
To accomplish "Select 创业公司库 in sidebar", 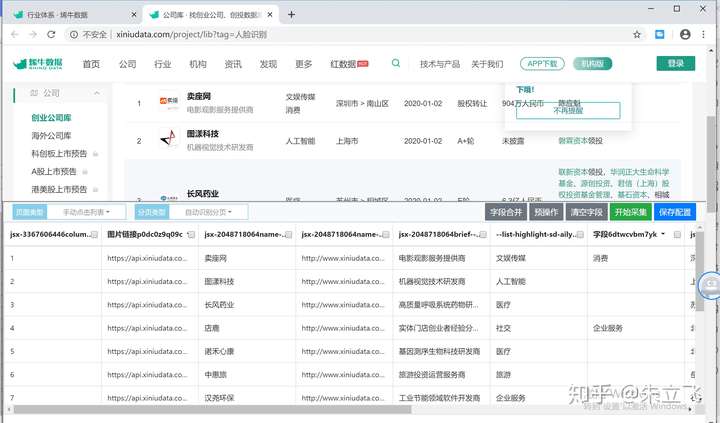I will point(51,118).
